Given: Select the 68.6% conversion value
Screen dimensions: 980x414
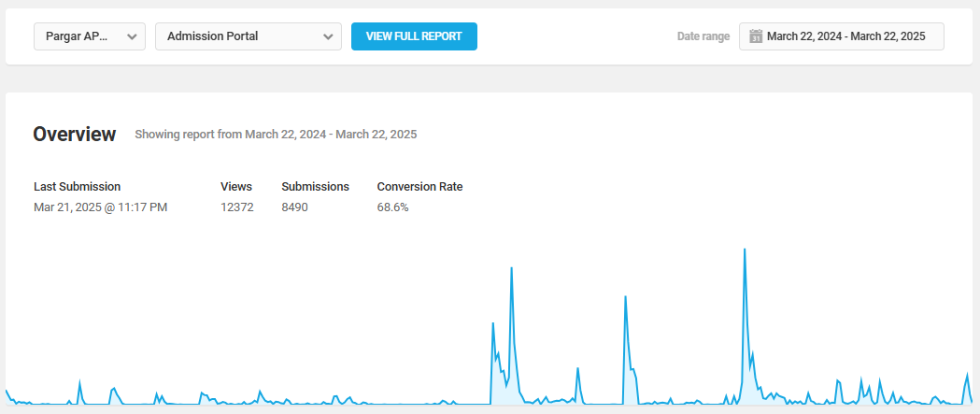Looking at the screenshot, I should pyautogui.click(x=392, y=207).
